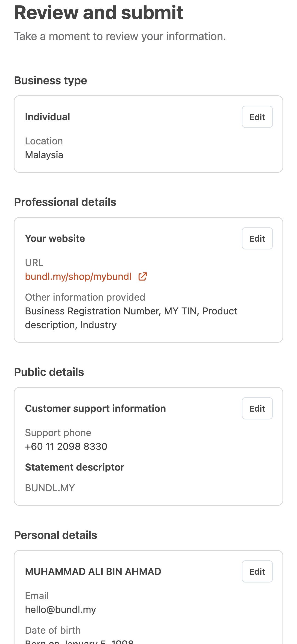Click the BUNDL.MY statement descriptor value
The height and width of the screenshot is (644, 297).
click(50, 488)
